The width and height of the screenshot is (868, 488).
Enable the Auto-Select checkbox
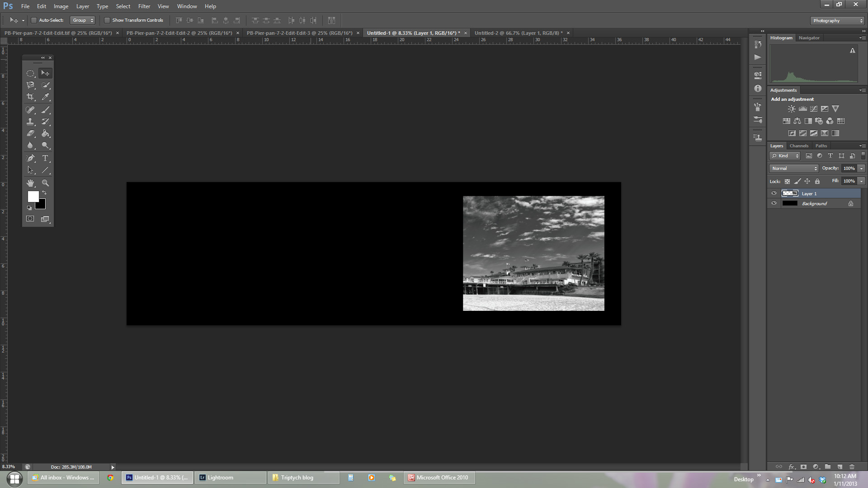(x=34, y=20)
